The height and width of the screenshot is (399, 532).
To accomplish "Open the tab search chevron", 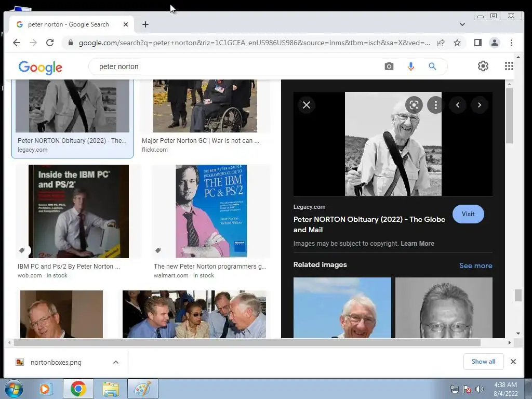I will click(462, 24).
